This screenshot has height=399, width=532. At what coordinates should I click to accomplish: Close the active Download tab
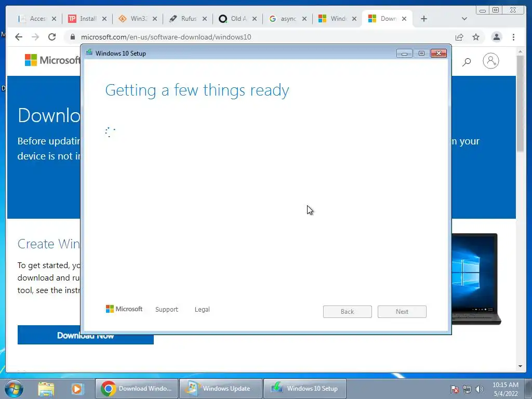click(x=404, y=19)
